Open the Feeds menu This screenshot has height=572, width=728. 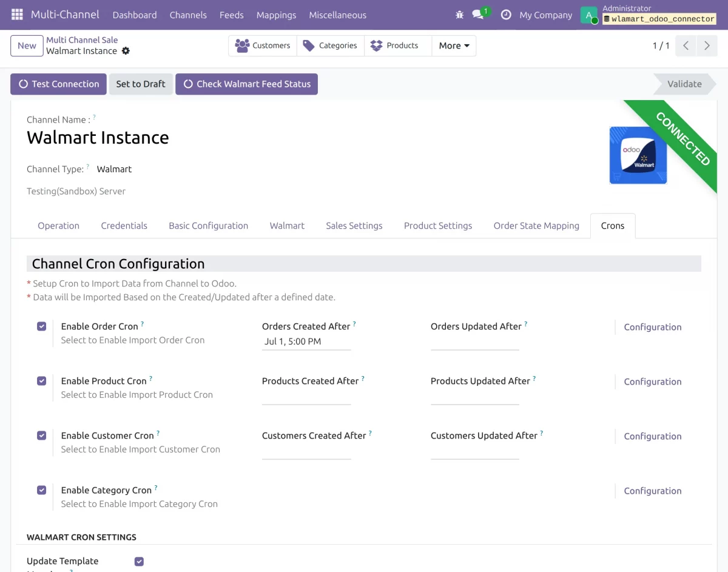tap(232, 15)
